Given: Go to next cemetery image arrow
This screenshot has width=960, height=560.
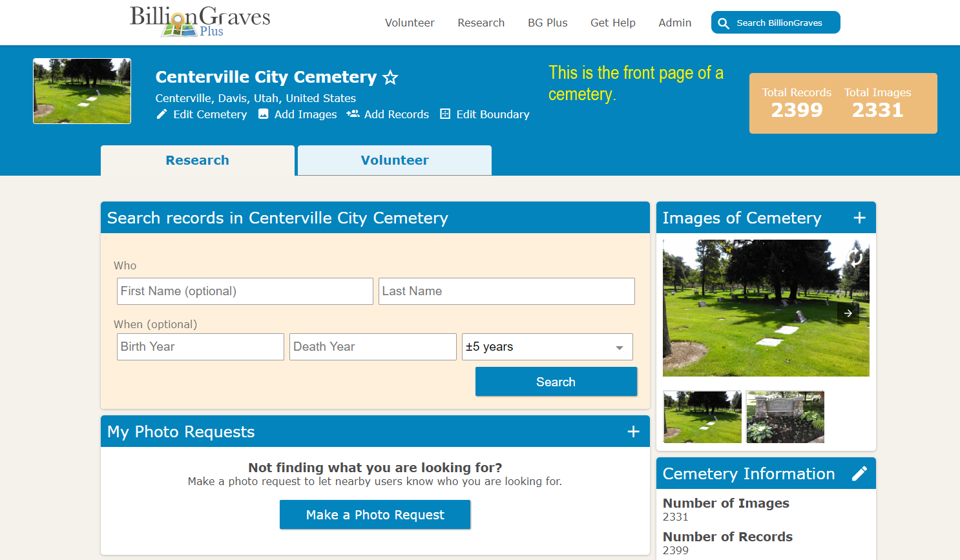Looking at the screenshot, I should [848, 313].
